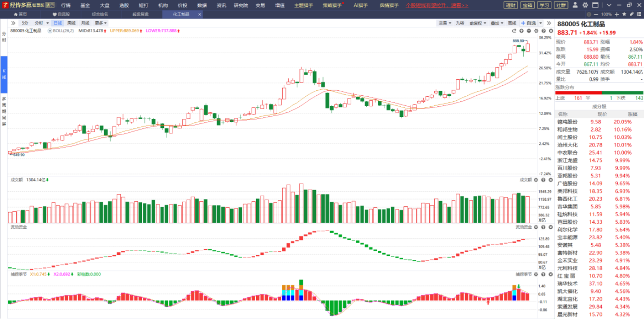
Task: Open the 前复权 adjustment dropdown
Action: (x=478, y=23)
